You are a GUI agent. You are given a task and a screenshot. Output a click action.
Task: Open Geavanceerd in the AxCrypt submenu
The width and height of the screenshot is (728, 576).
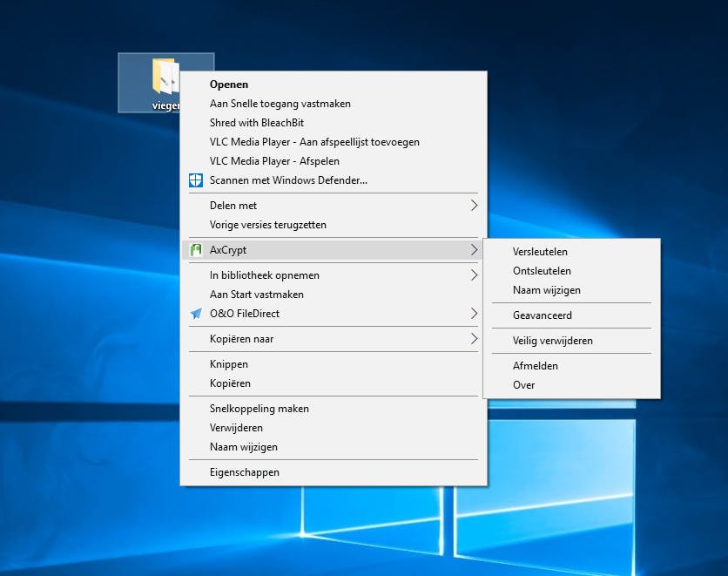click(x=542, y=315)
